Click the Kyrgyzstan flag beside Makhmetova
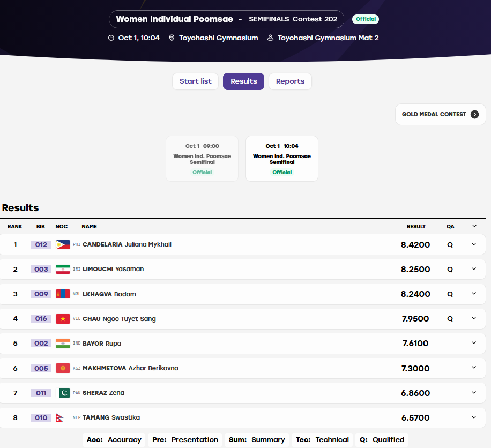 63,368
